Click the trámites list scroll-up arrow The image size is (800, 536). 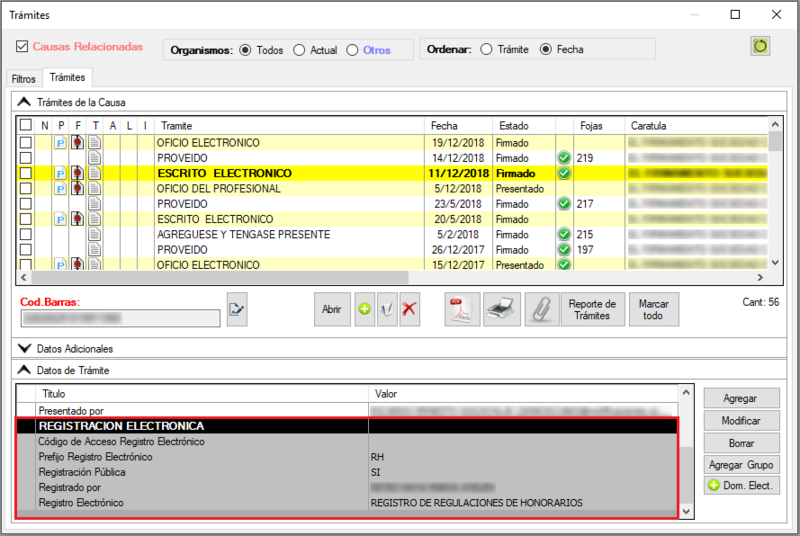[x=775, y=124]
